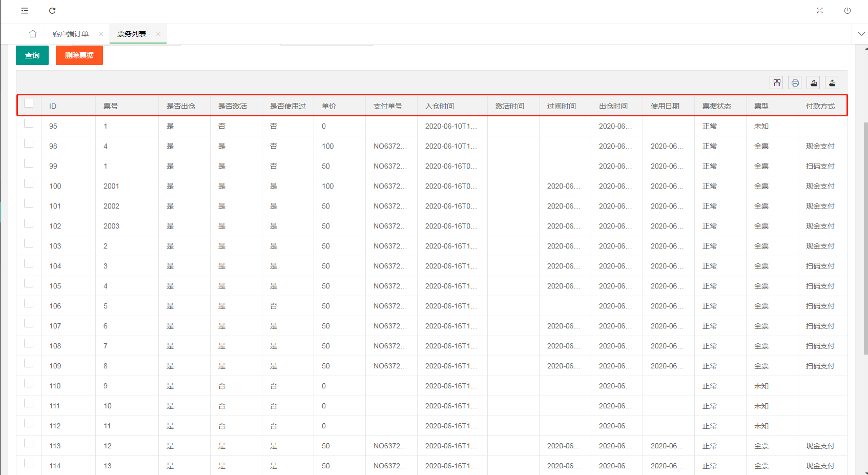The width and height of the screenshot is (868, 475).
Task: Click the 删除票据 button
Action: [79, 55]
